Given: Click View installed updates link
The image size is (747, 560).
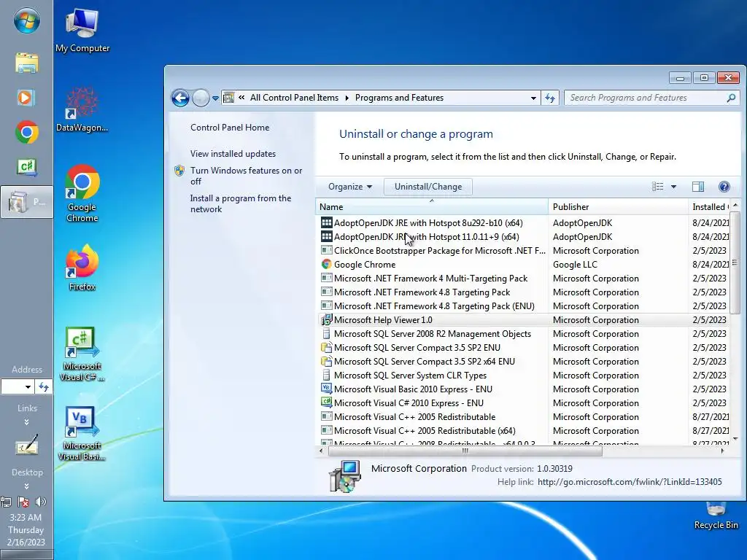Looking at the screenshot, I should [233, 154].
